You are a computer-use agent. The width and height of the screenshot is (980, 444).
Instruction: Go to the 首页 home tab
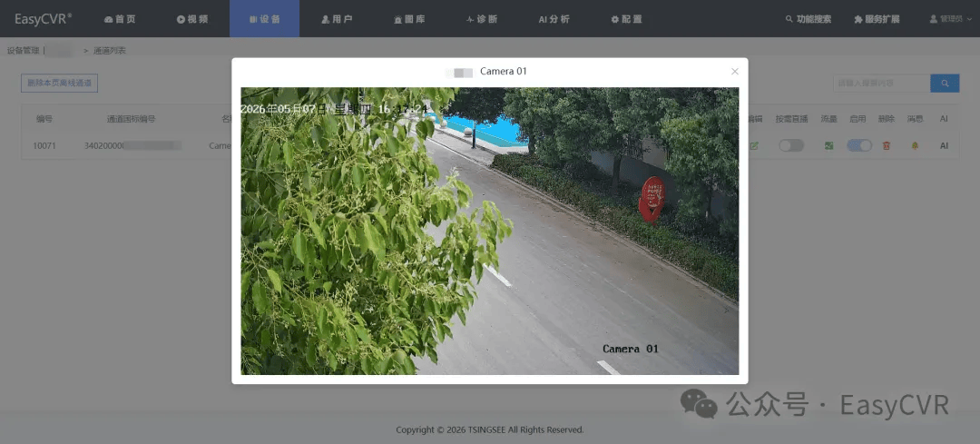[120, 19]
